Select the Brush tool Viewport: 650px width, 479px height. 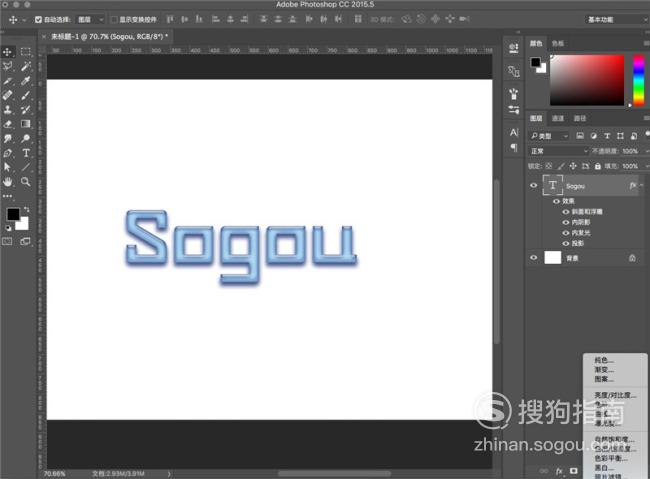click(26, 95)
